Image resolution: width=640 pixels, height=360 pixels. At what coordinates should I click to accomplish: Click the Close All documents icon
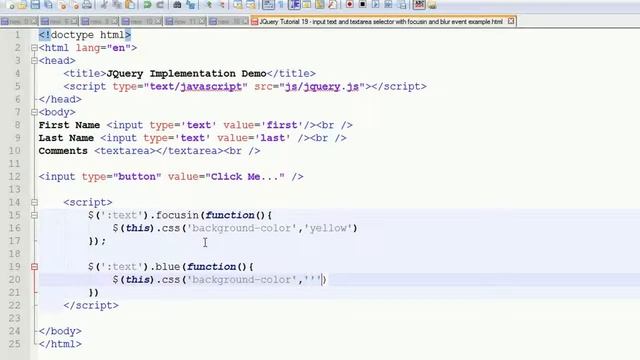click(75, 5)
